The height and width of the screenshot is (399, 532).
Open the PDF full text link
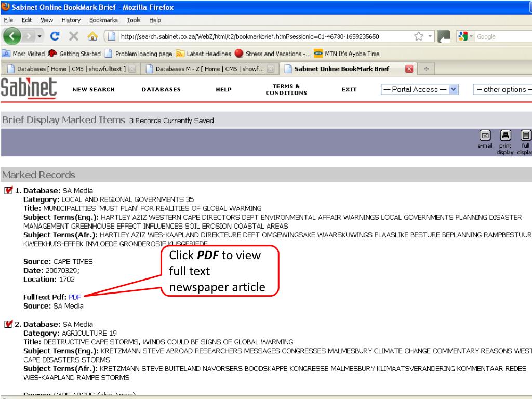75,297
